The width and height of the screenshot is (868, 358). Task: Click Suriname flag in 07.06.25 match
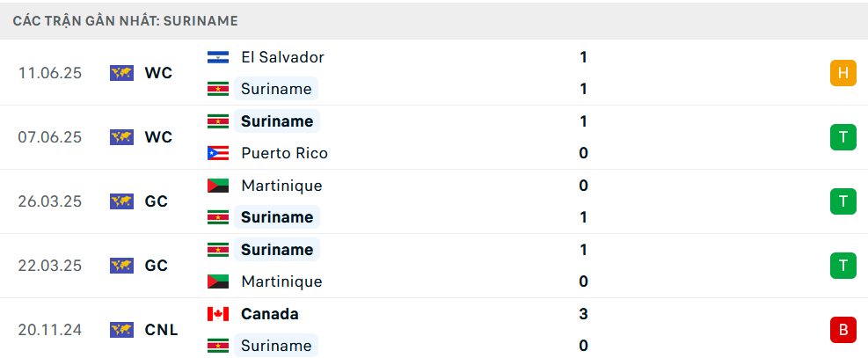pyautogui.click(x=218, y=121)
